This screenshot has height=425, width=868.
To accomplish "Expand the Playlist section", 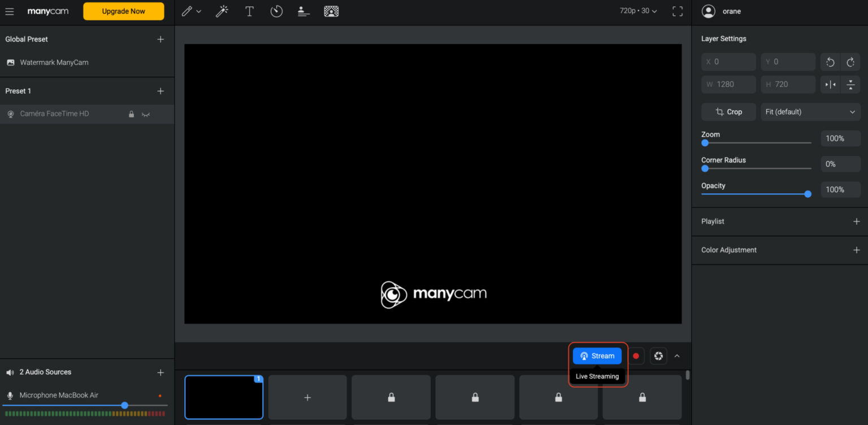I will tap(856, 221).
